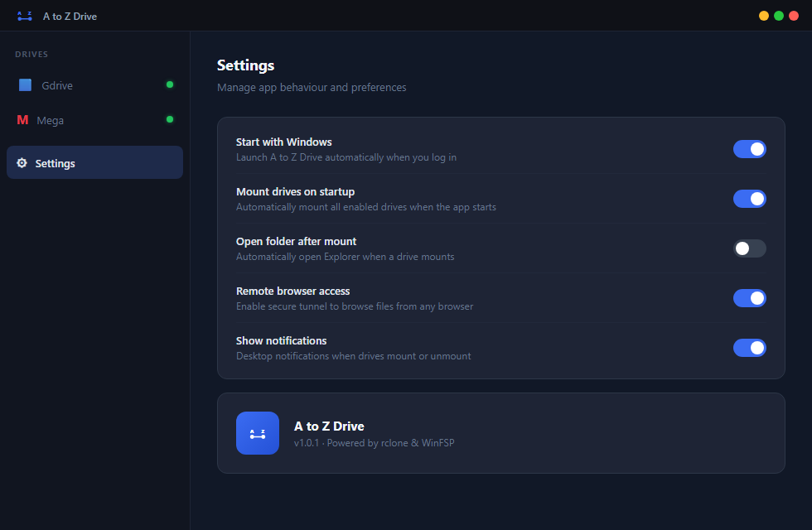Turn off Mount drives on startup
Viewport: 812px width, 530px height.
tap(749, 199)
